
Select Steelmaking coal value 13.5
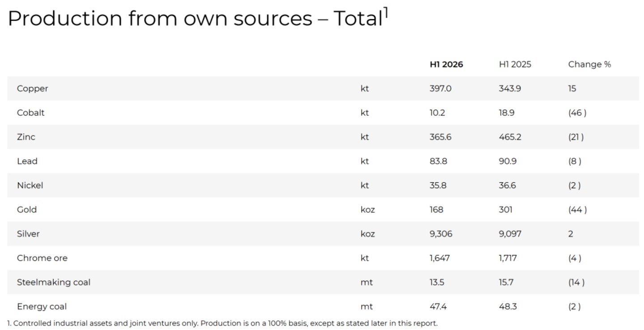(437, 282)
